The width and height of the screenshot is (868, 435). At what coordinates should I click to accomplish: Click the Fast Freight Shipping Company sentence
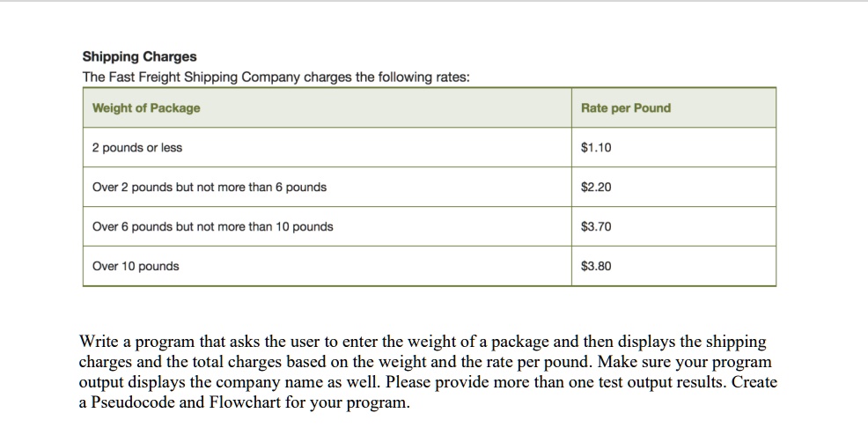(276, 77)
